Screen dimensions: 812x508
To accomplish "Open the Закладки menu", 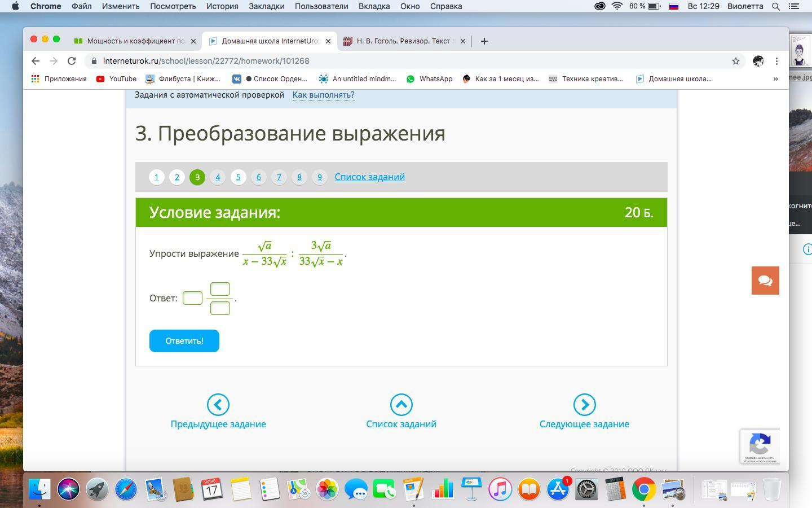I will pos(267,6).
